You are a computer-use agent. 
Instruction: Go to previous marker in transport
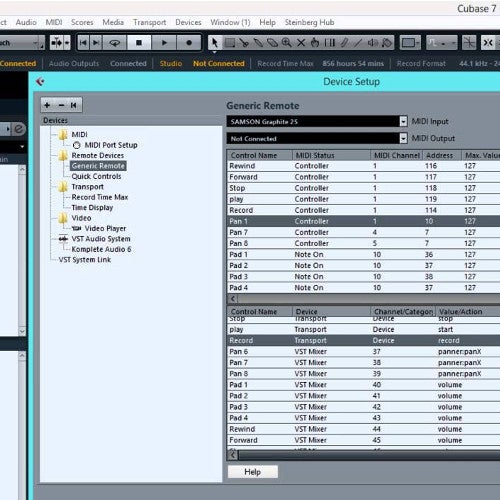coord(83,43)
